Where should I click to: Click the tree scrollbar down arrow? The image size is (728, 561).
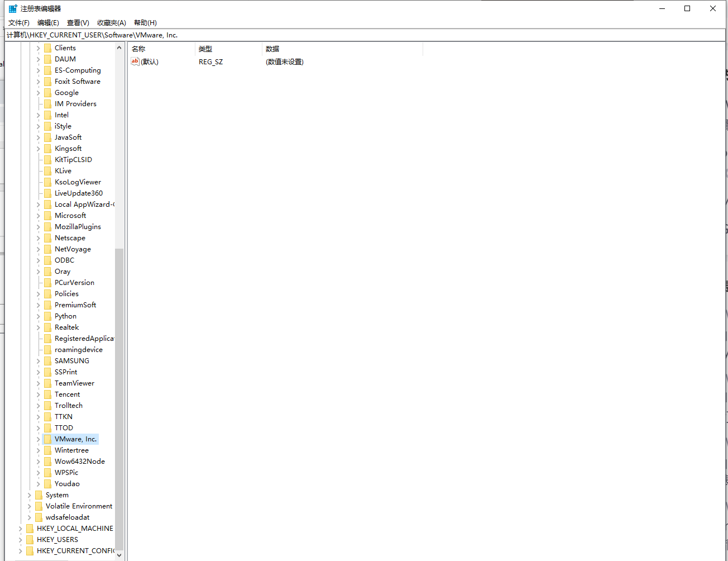click(x=119, y=555)
